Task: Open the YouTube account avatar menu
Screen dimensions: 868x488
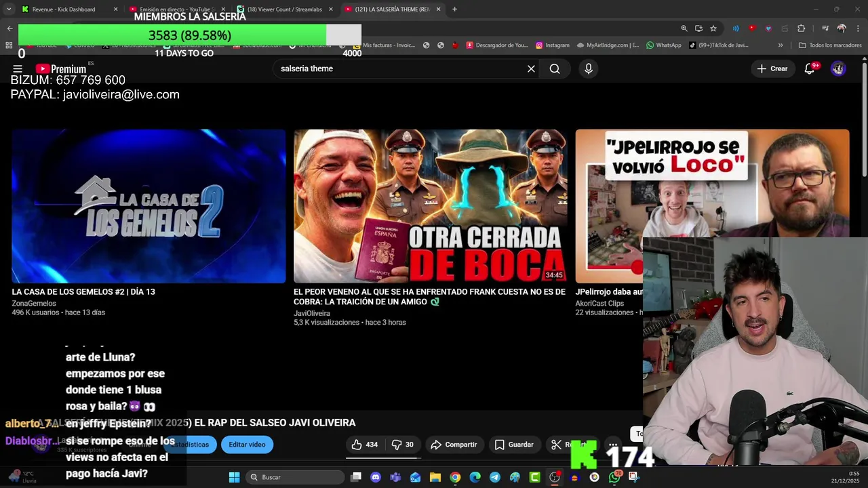Action: click(838, 68)
